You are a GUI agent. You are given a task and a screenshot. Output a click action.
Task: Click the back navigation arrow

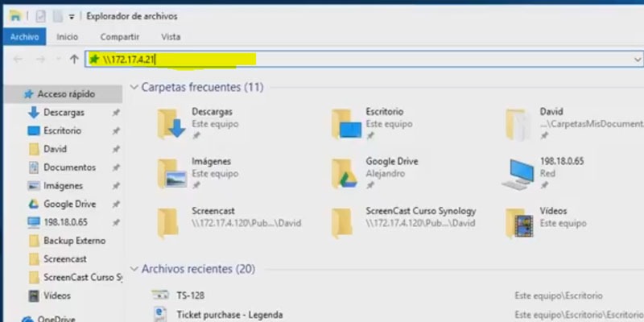[x=18, y=60]
